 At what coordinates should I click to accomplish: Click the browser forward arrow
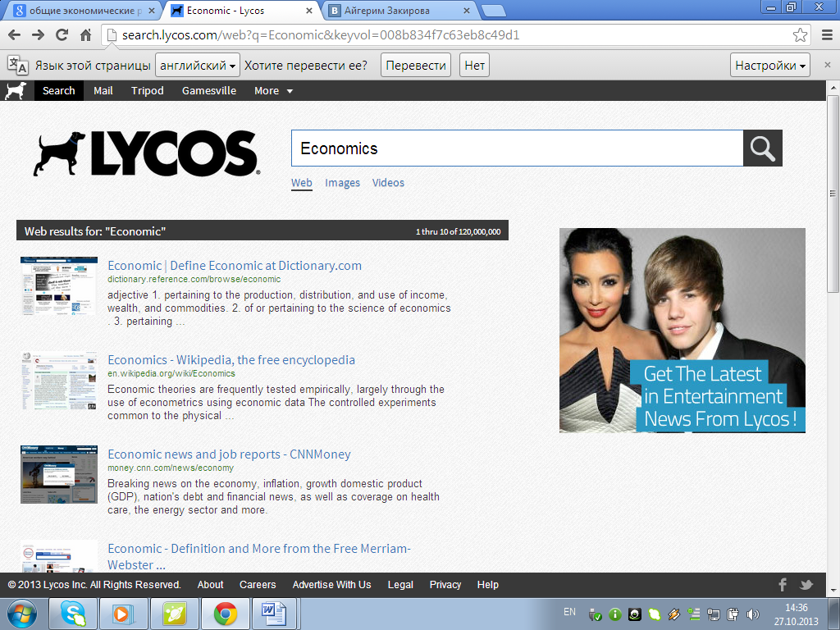(38, 35)
